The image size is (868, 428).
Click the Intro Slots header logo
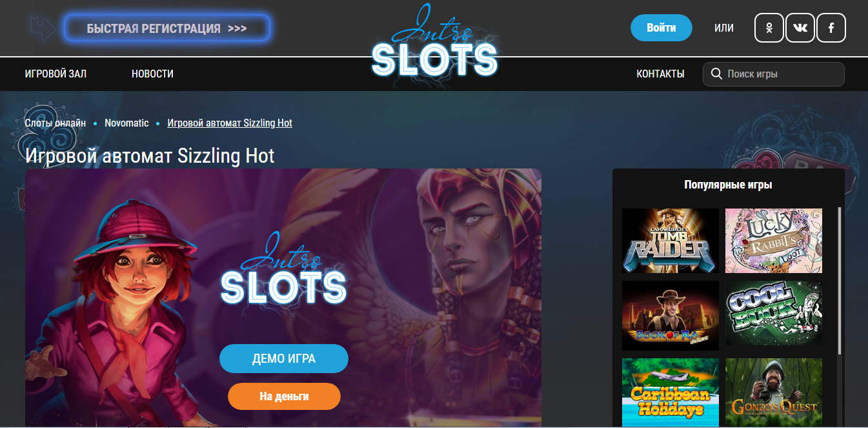434,44
